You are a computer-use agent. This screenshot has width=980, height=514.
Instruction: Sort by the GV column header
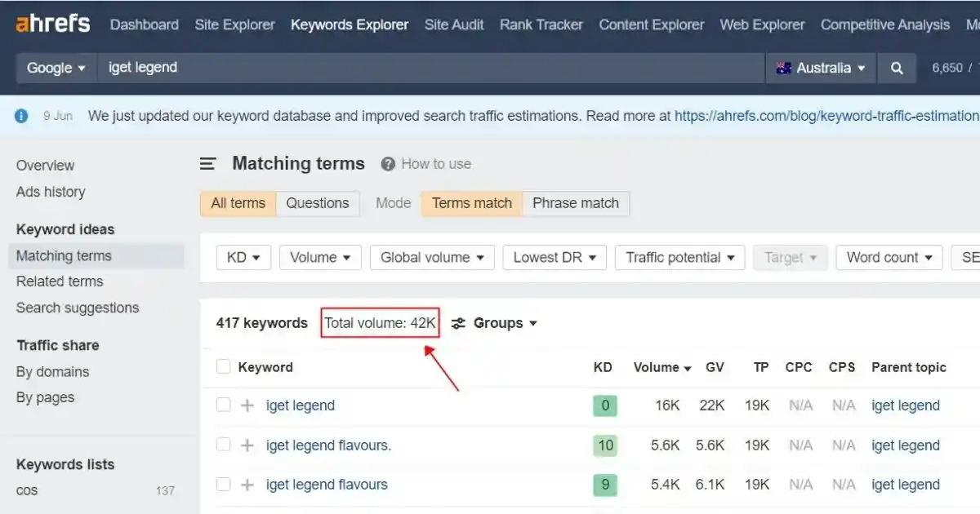pos(715,367)
